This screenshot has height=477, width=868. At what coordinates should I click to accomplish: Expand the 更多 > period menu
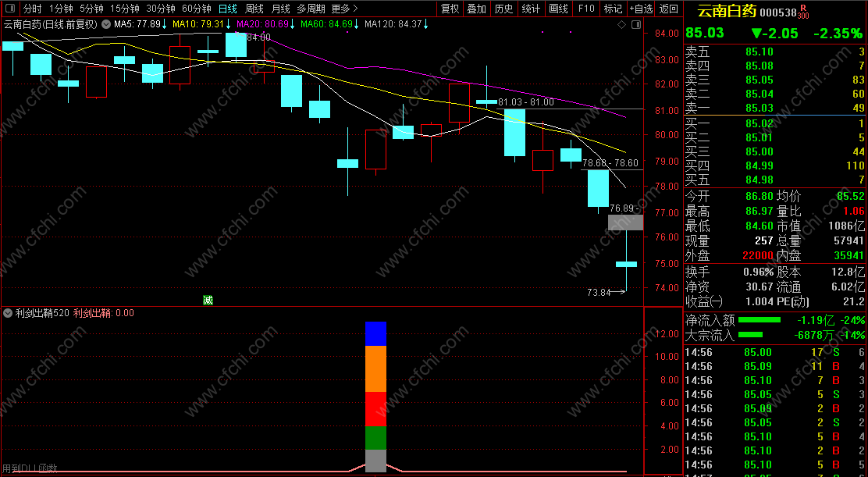point(344,9)
